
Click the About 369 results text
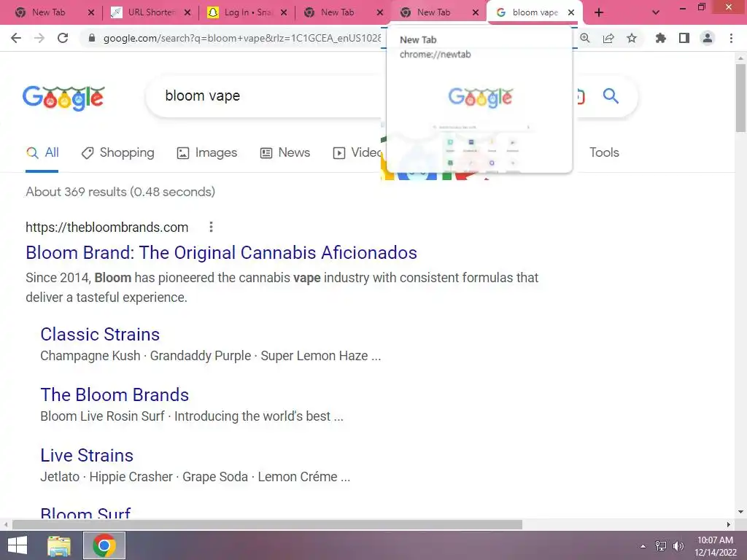point(120,192)
